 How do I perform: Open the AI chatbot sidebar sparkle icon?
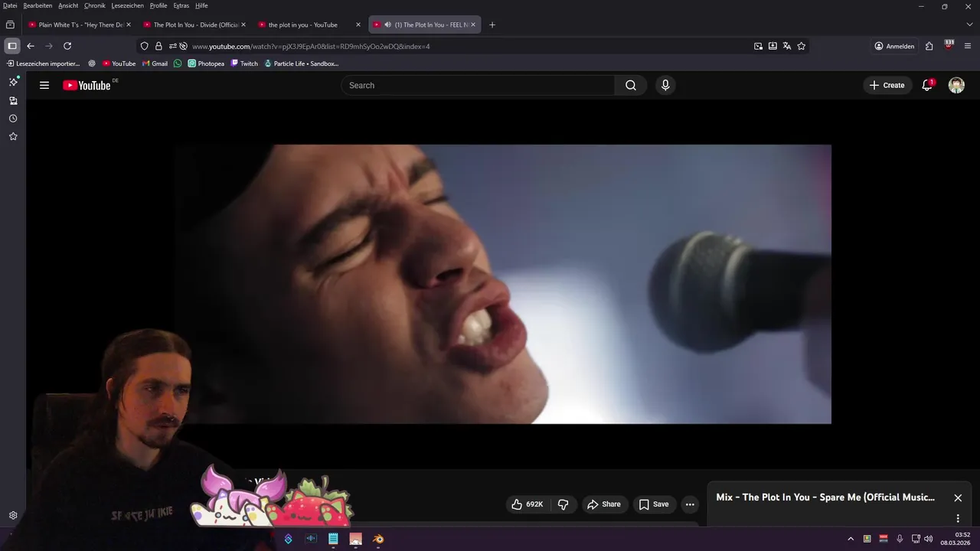pyautogui.click(x=13, y=82)
